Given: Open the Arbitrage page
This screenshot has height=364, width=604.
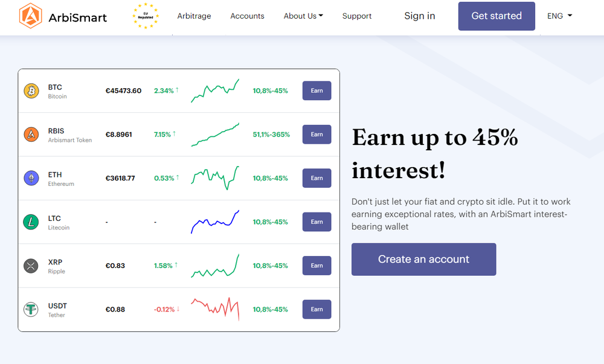Looking at the screenshot, I should 194,16.
